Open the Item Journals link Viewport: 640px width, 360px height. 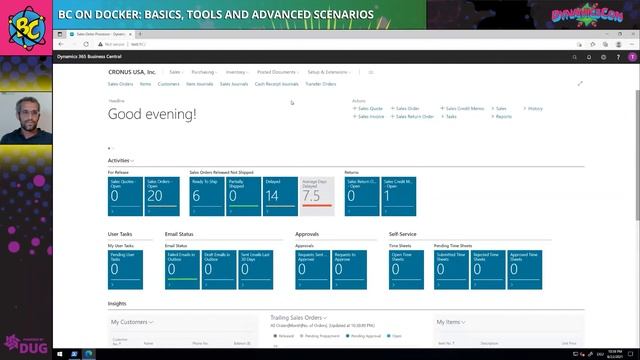coord(200,84)
